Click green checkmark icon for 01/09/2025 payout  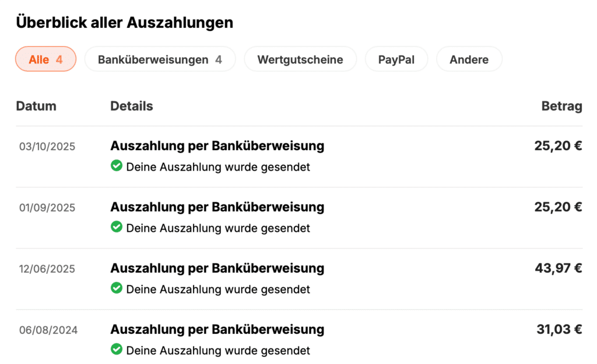pyautogui.click(x=117, y=227)
